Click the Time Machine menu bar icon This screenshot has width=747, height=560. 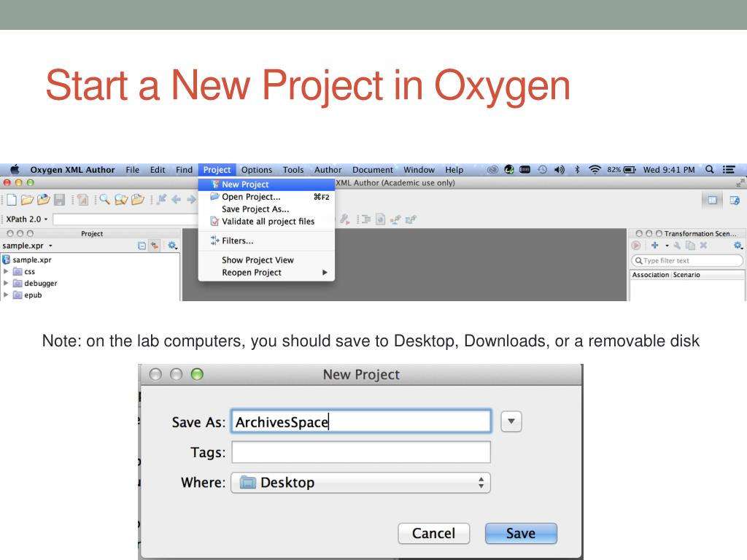(542, 169)
